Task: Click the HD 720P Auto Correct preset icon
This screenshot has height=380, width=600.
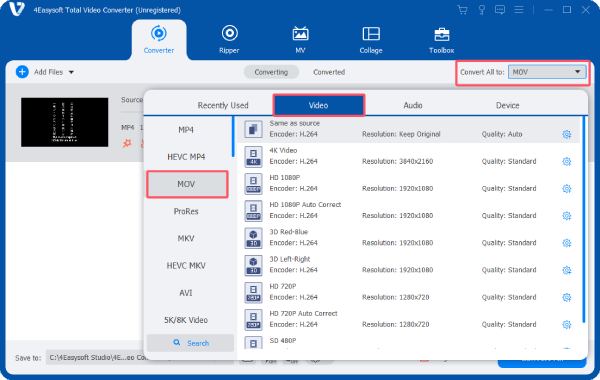Action: tap(253, 320)
